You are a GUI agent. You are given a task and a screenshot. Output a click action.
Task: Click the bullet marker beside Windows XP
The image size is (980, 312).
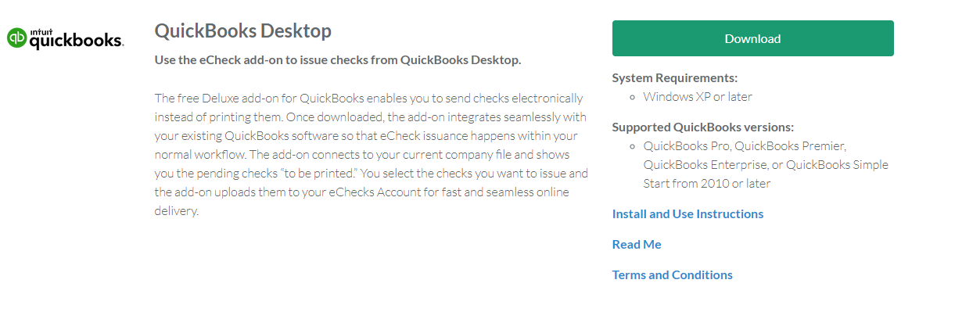tap(633, 97)
